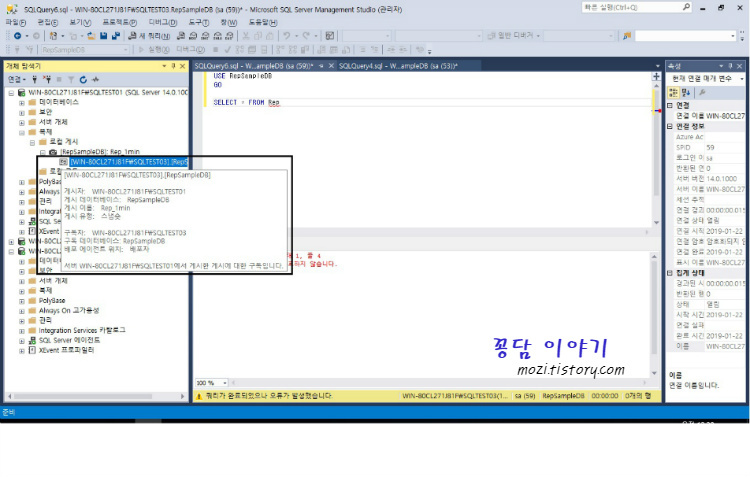Screen dimensions: 750x477
Task: Click the blue navigate back arrow icon
Action: [18, 36]
